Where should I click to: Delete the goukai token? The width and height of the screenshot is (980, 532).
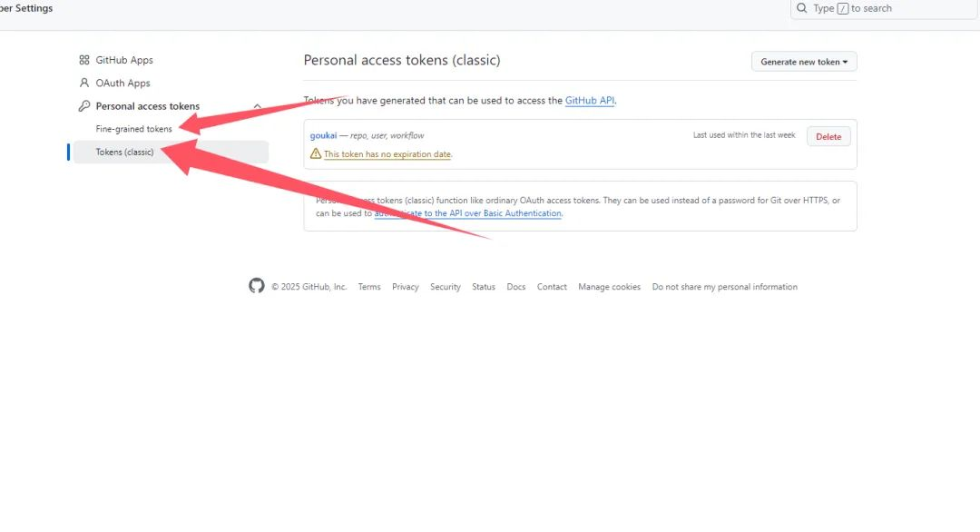click(828, 137)
